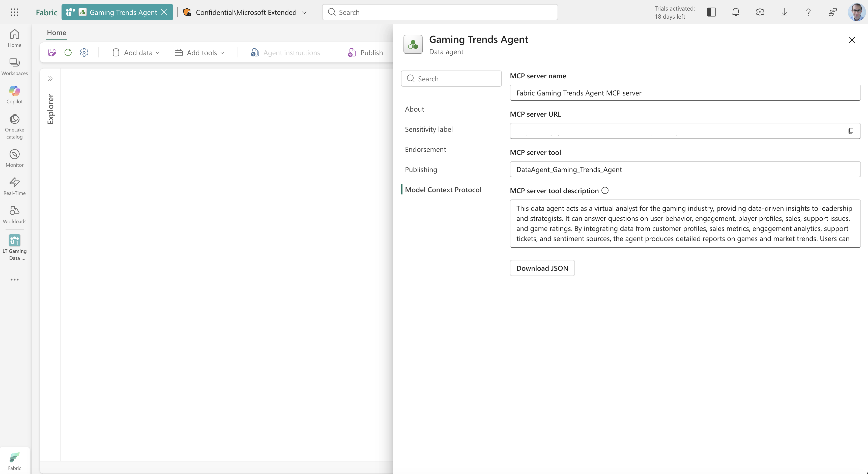
Task: Click the save icon in toolbar
Action: [52, 53]
